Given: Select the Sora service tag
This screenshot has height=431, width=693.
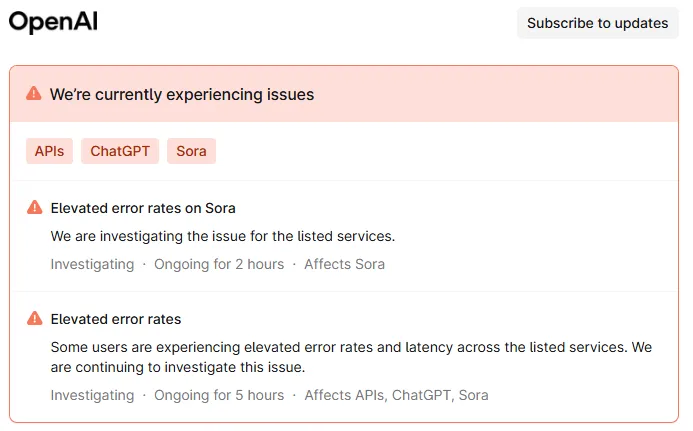Looking at the screenshot, I should (191, 151).
